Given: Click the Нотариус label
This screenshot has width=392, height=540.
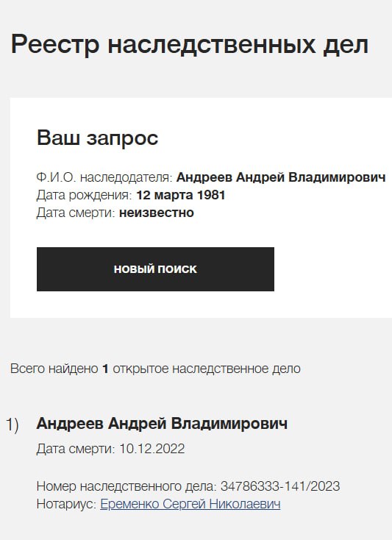Looking at the screenshot, I should coord(66,504).
